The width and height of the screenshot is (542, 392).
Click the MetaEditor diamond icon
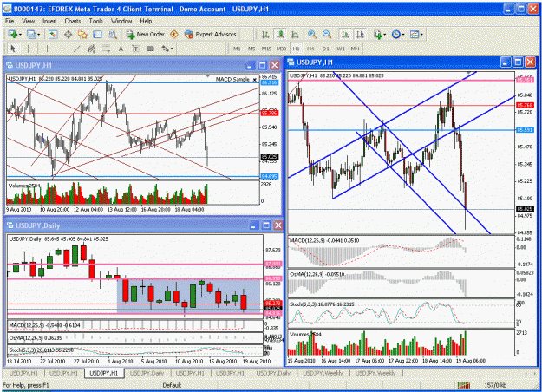pos(174,34)
